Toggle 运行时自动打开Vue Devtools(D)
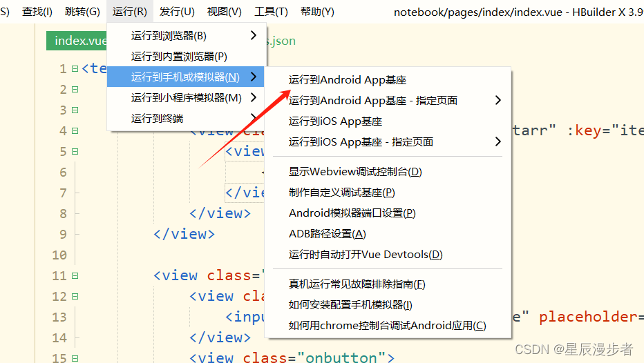Screen dimensions: 644x363 coord(388,254)
